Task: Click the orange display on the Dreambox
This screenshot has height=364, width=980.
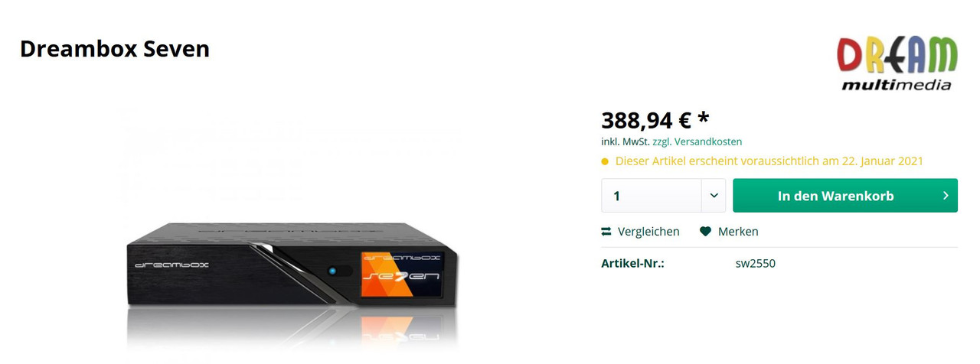Action: tap(398, 275)
